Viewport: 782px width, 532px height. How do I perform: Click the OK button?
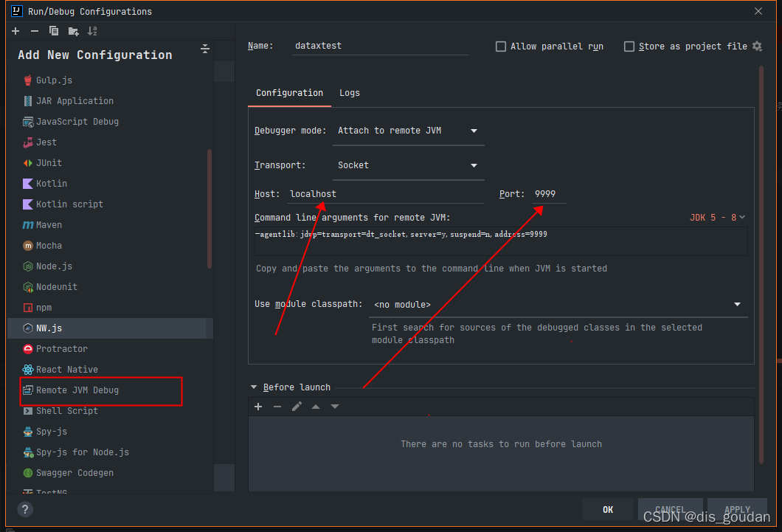607,510
